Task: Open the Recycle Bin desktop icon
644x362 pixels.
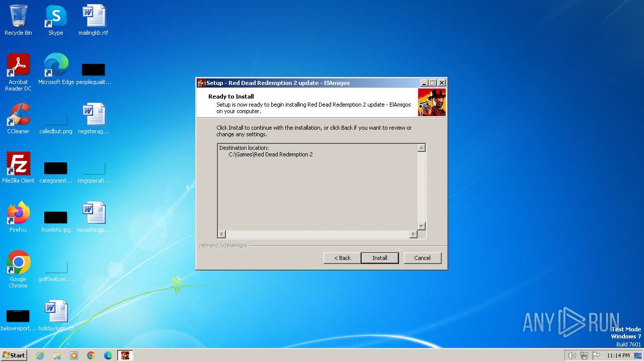Action: [18, 20]
